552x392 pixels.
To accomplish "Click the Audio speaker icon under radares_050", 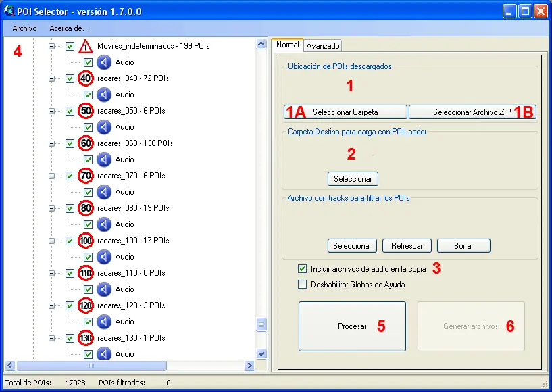I will (104, 127).
